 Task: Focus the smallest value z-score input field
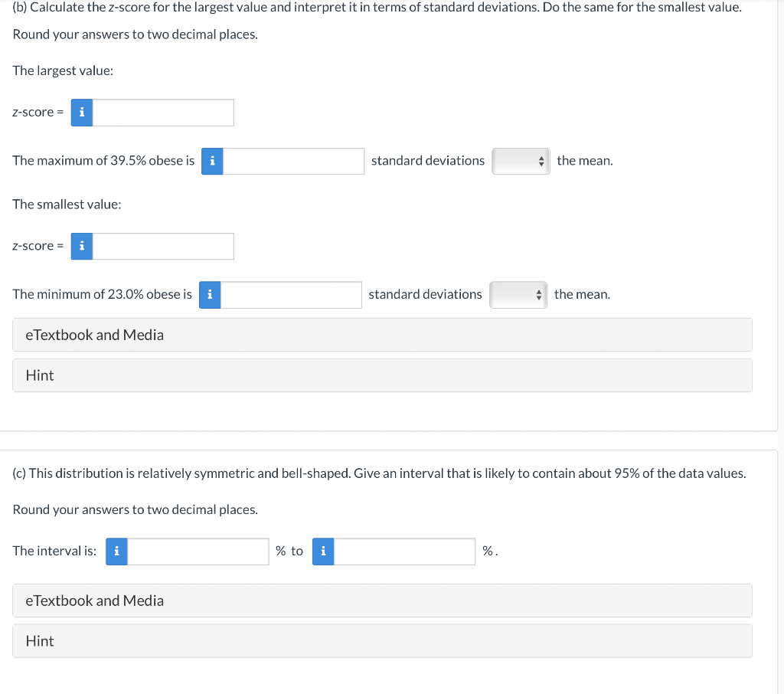tap(163, 246)
